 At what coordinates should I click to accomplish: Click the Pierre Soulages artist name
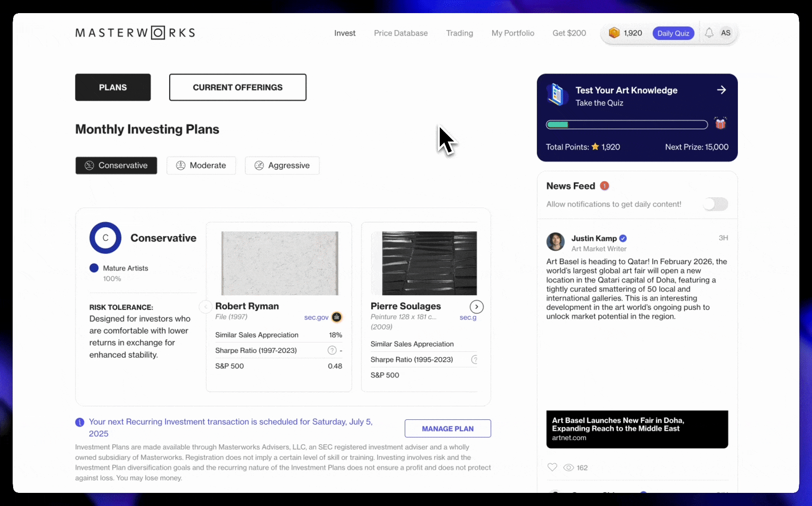406,306
